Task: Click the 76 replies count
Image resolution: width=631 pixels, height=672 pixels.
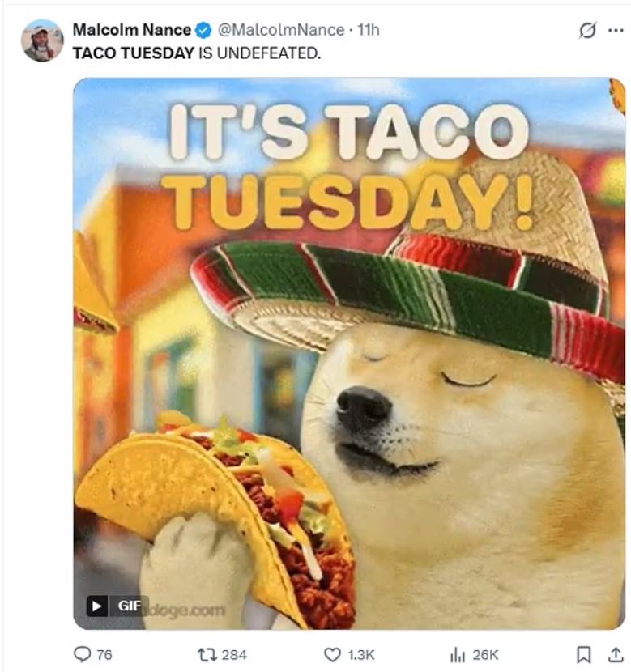Action: coord(104,655)
